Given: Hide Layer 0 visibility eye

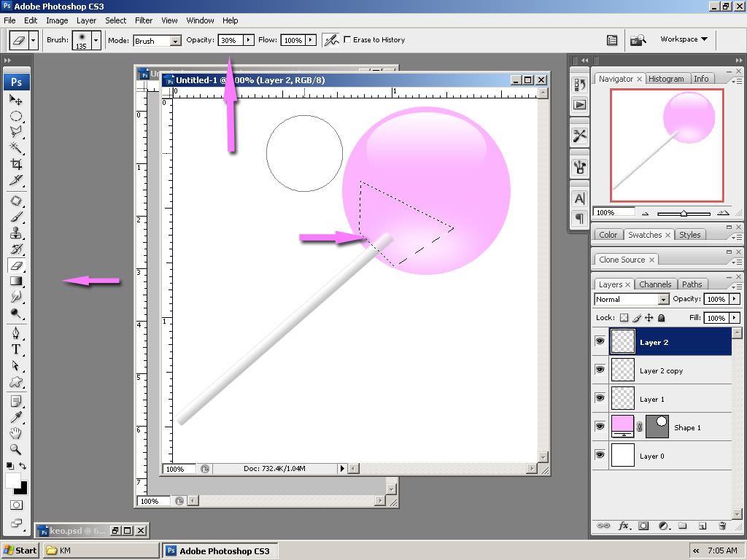Looking at the screenshot, I should point(600,455).
